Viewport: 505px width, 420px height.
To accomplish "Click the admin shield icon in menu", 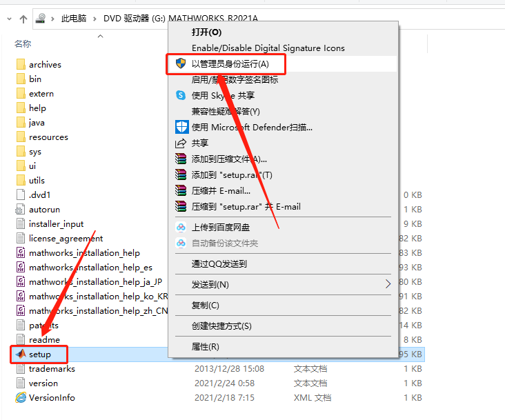I will [181, 63].
